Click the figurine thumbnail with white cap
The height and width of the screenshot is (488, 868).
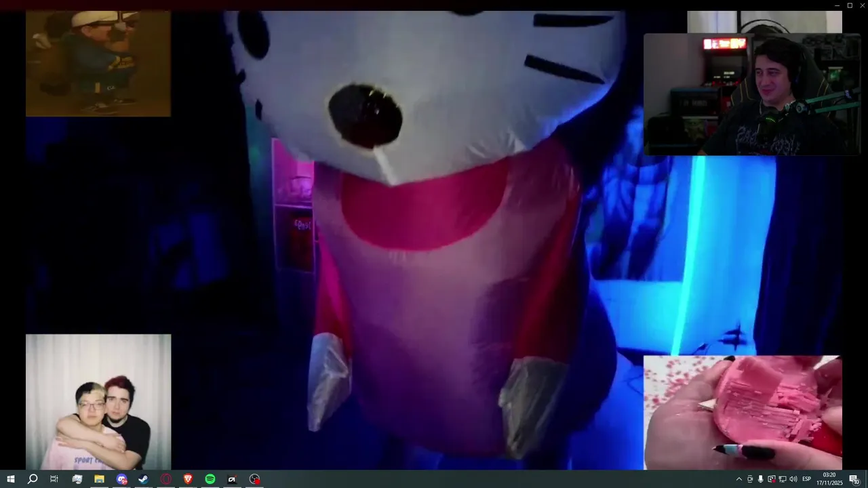(x=98, y=64)
